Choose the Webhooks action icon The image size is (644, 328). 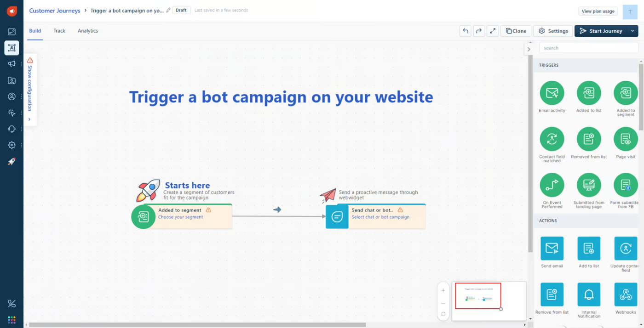click(625, 294)
